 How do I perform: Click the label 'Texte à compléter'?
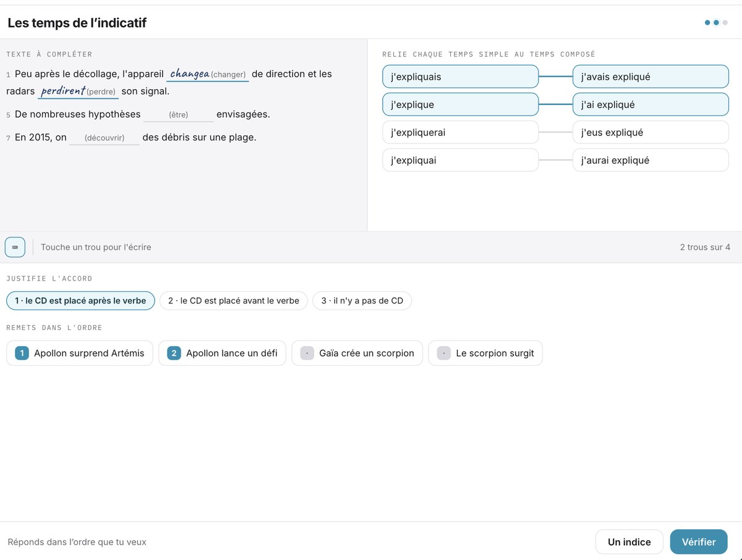tap(49, 54)
